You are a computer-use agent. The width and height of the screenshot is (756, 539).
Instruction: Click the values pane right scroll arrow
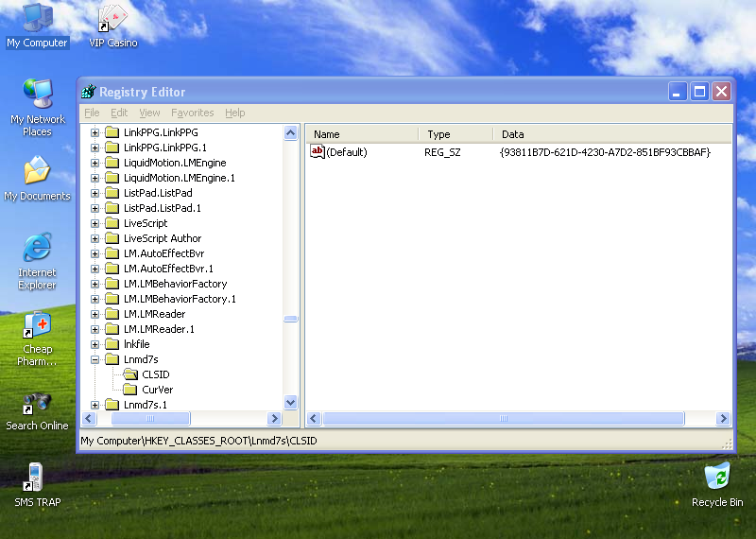point(723,418)
